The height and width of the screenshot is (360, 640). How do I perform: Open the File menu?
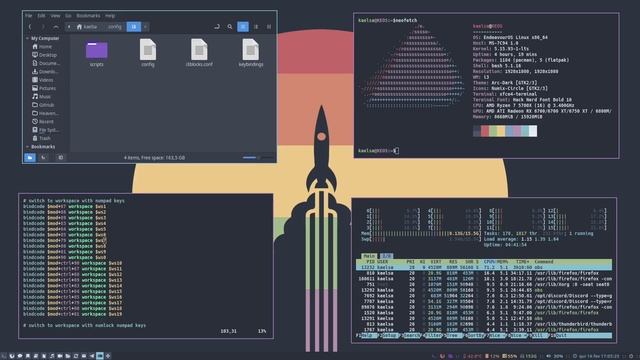tap(29, 16)
